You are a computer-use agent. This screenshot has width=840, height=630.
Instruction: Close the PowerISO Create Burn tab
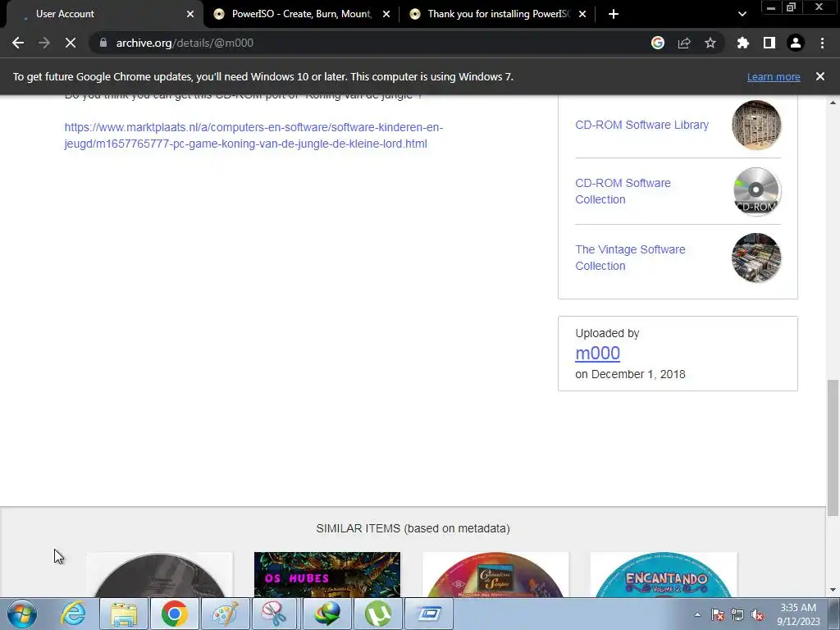pos(386,14)
